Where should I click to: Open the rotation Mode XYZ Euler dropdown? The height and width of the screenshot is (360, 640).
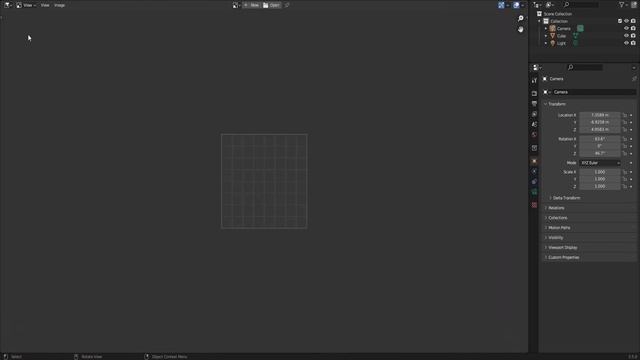600,163
